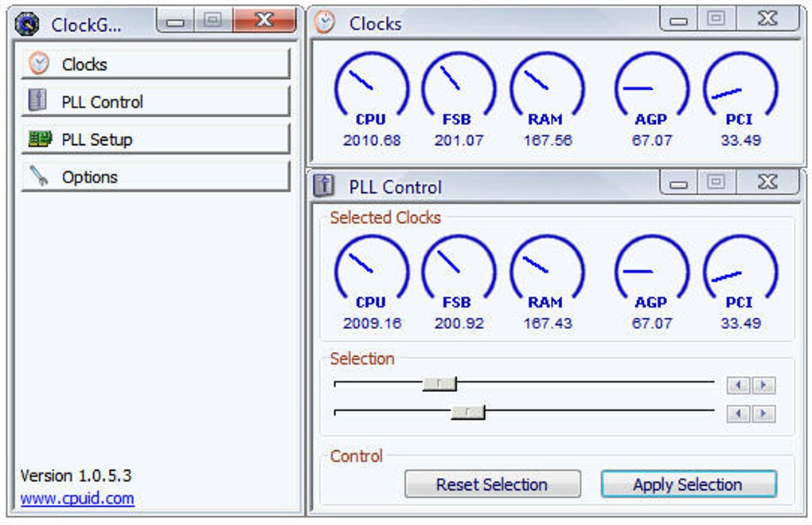Open the www.cpuid.com link
This screenshot has width=812, height=525.
(x=77, y=498)
